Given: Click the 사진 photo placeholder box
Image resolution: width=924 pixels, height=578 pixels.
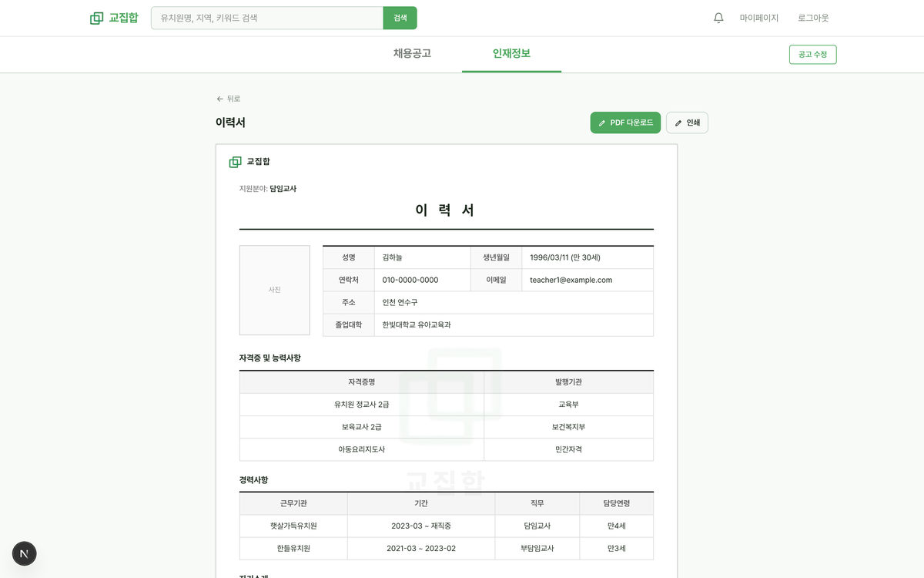Looking at the screenshot, I should (x=275, y=290).
